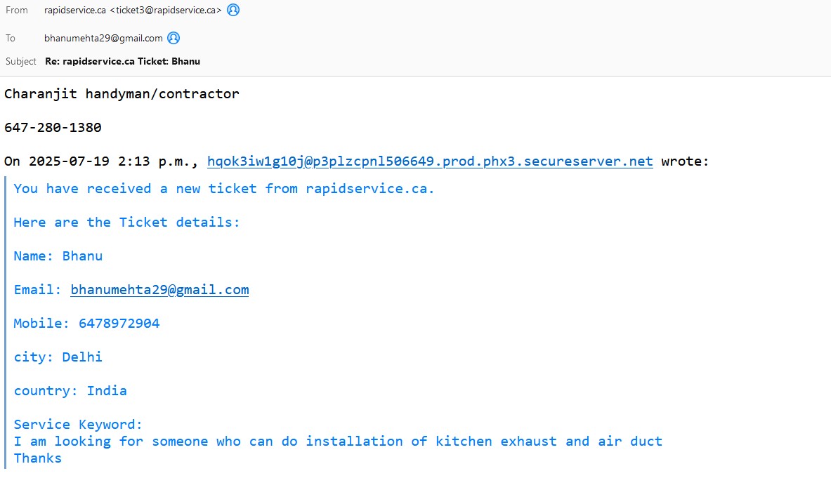Select the recipient address in the To field
This screenshot has height=504, width=831.
[103, 39]
